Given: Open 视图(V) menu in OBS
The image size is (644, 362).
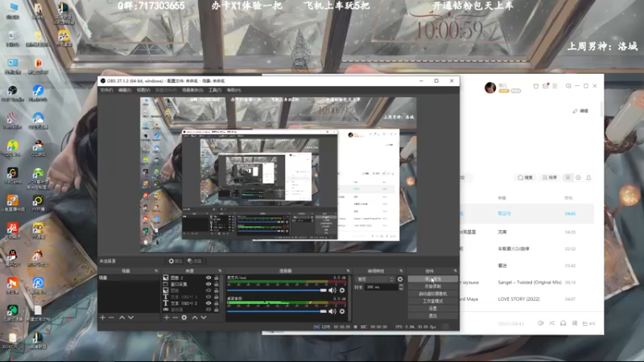Looking at the screenshot, I should click(x=143, y=90).
